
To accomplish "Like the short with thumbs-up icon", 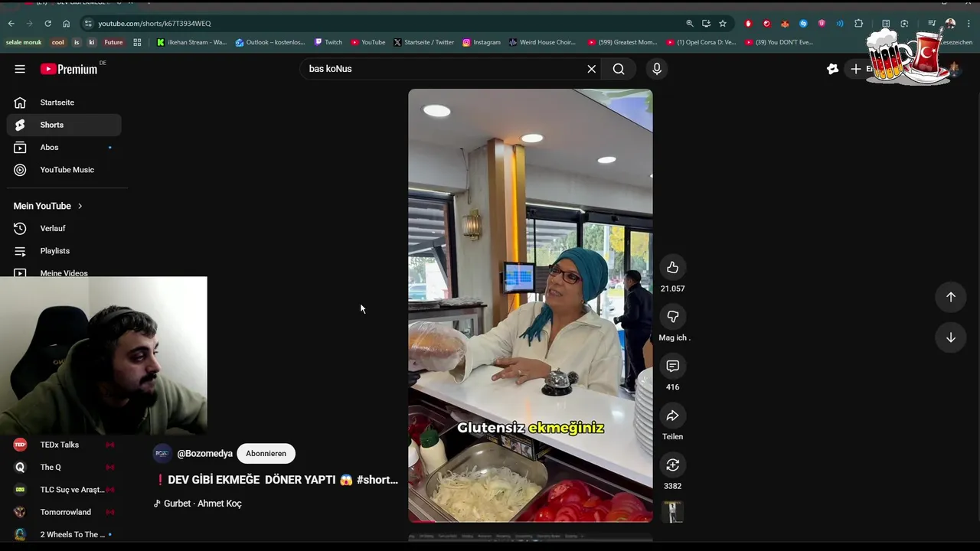I will pos(672,267).
